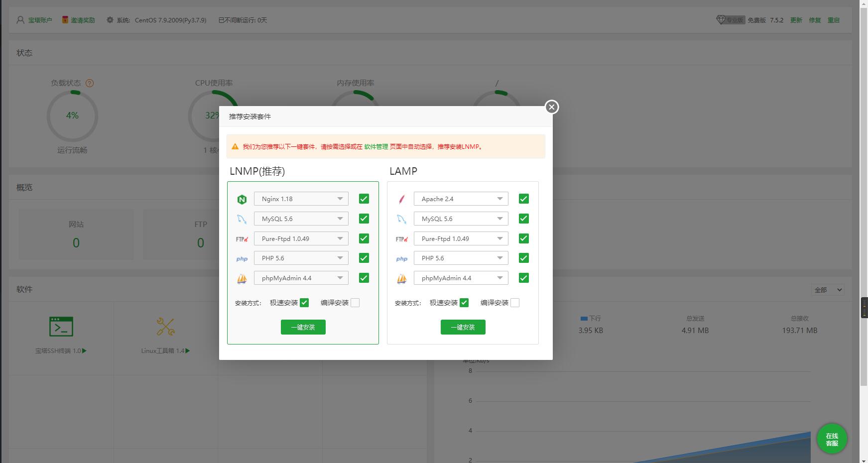Open Pure-Ftpd dropdown in LAMP
The width and height of the screenshot is (868, 463).
click(x=461, y=238)
